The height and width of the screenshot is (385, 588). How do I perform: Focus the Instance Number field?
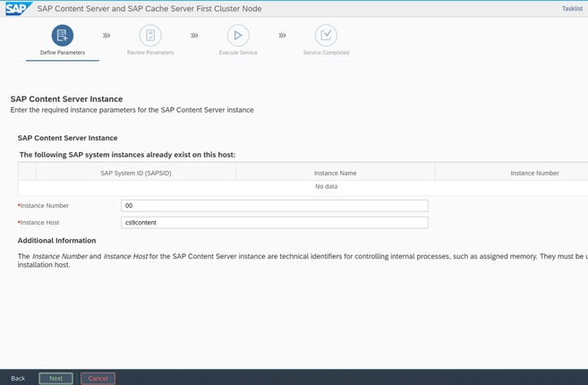point(275,206)
